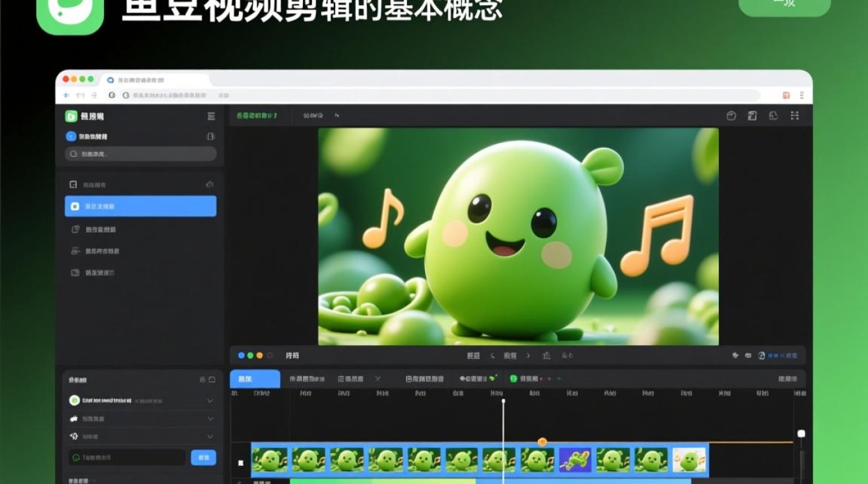Click the green leaf icon in the timeline tab row
The image size is (868, 484).
[493, 378]
